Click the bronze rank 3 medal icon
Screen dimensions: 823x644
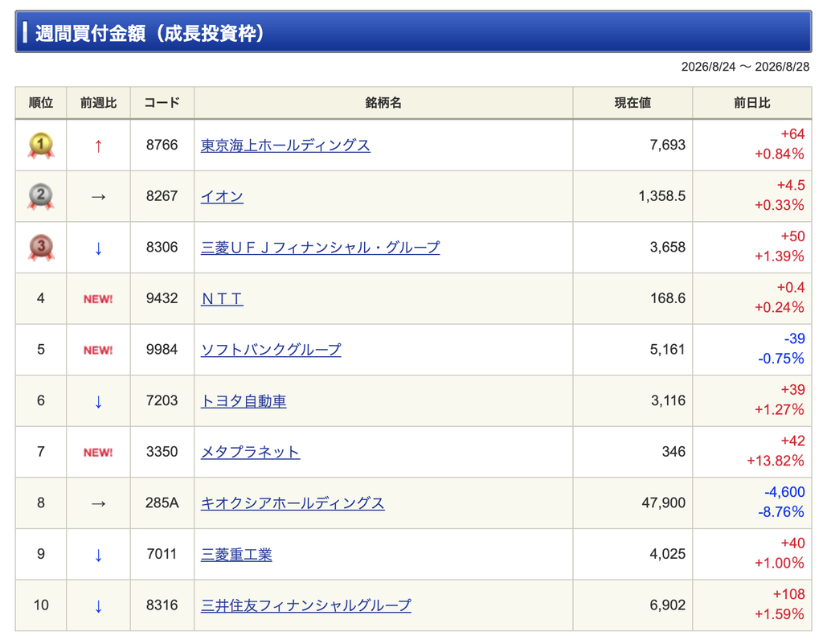(x=41, y=248)
